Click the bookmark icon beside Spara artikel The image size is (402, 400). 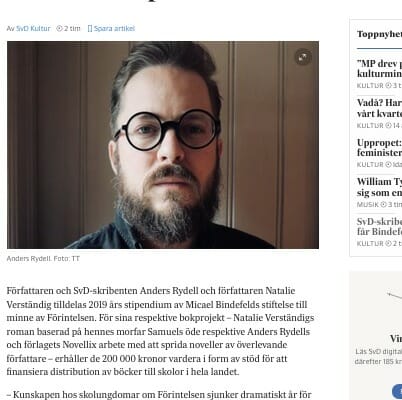point(89,29)
